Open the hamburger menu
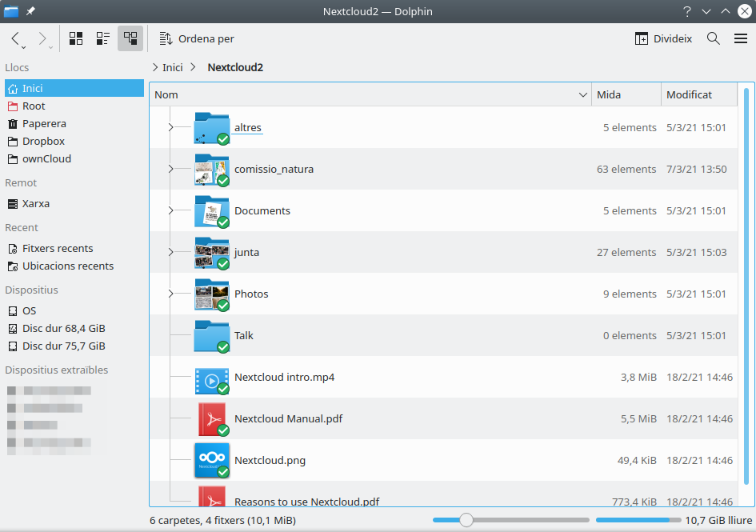 (741, 38)
